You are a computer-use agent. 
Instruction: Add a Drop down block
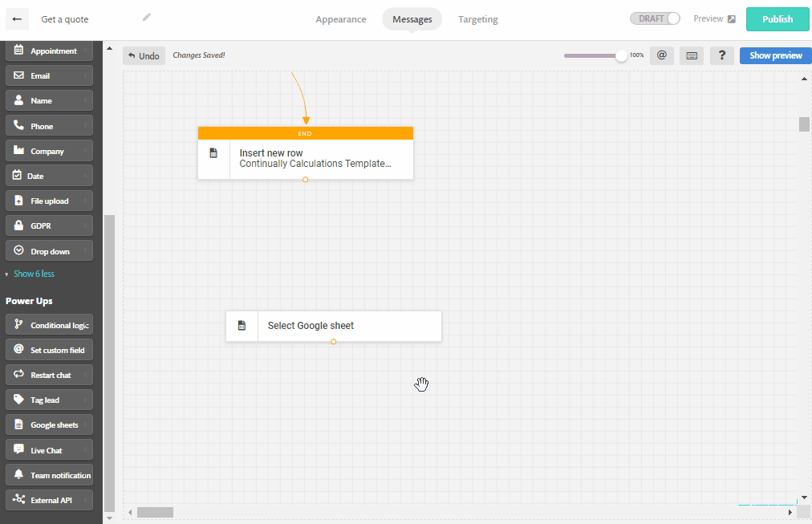[x=49, y=251]
